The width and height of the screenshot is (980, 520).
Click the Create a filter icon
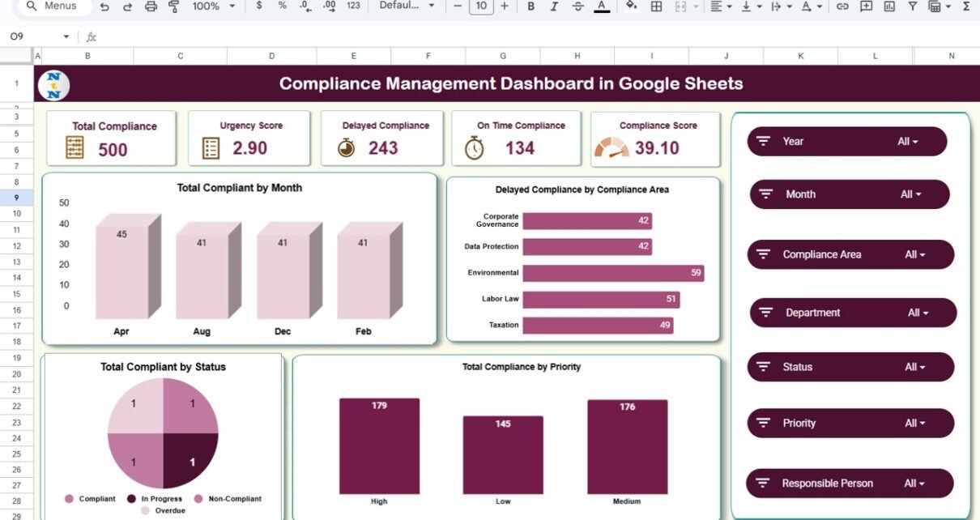tap(912, 6)
